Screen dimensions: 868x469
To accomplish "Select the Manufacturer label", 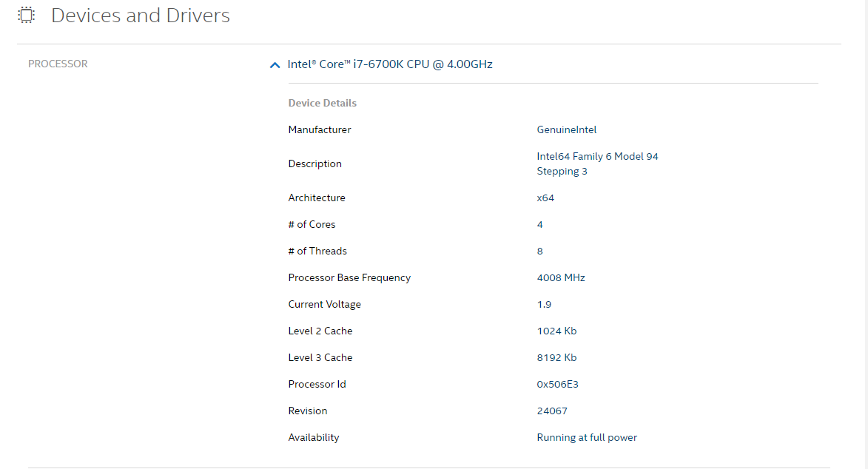I will (320, 129).
